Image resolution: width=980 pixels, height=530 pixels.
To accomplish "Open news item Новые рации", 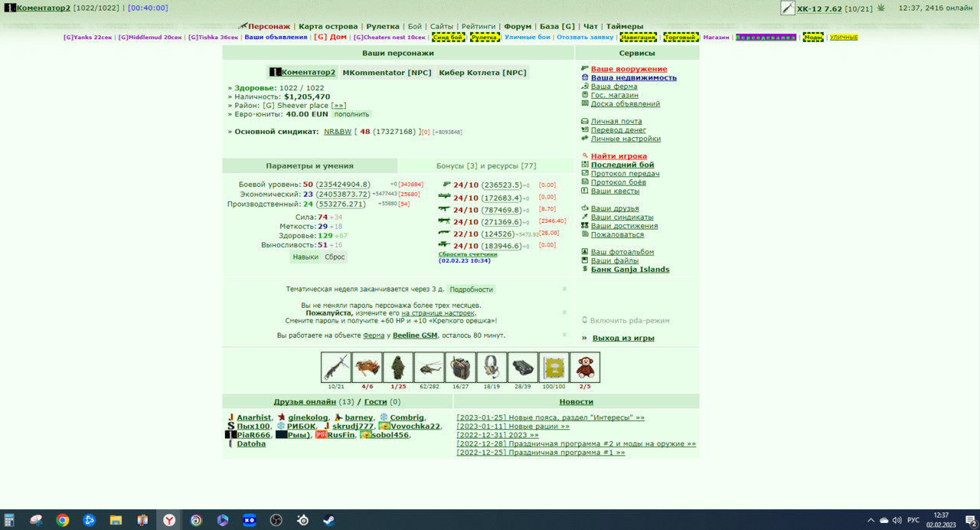I will click(513, 426).
